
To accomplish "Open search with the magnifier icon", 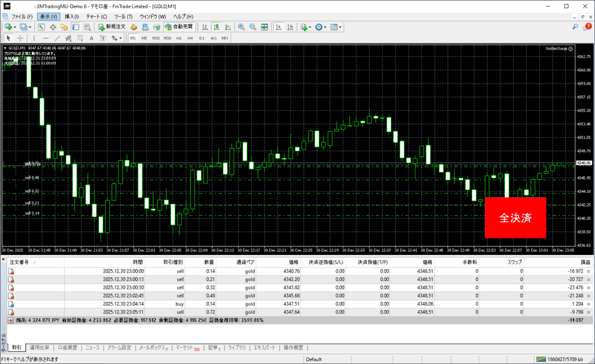I will tap(575, 27).
